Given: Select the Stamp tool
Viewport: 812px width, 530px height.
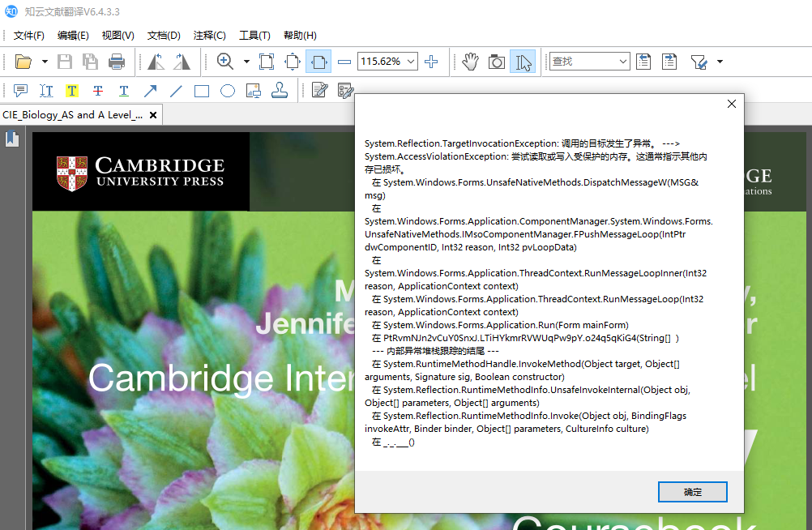Looking at the screenshot, I should coord(279,91).
